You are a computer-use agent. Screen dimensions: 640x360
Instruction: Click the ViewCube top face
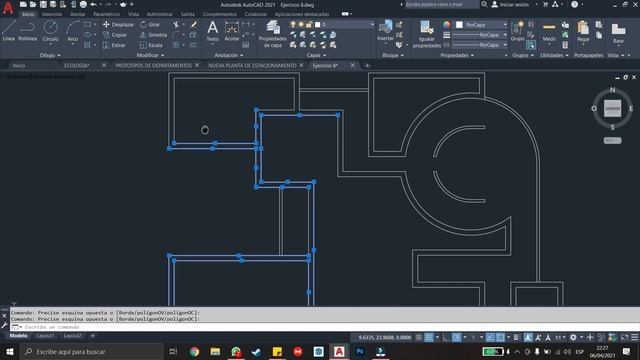[612, 109]
